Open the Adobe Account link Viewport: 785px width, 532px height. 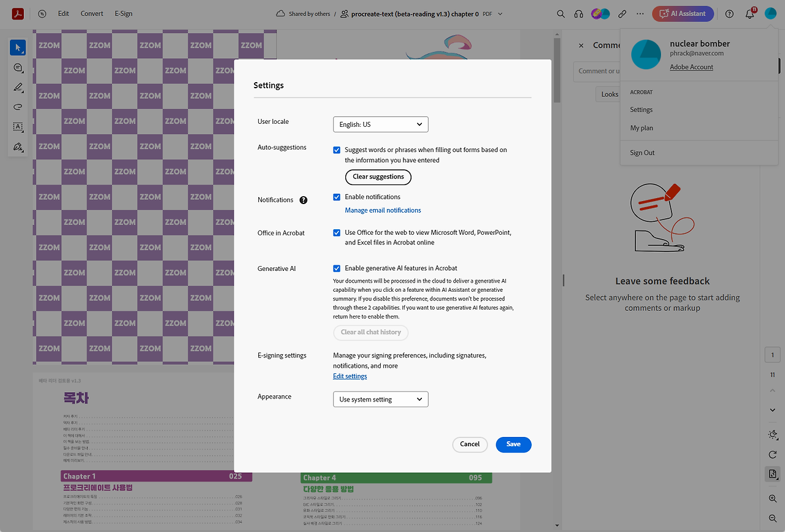(x=691, y=67)
